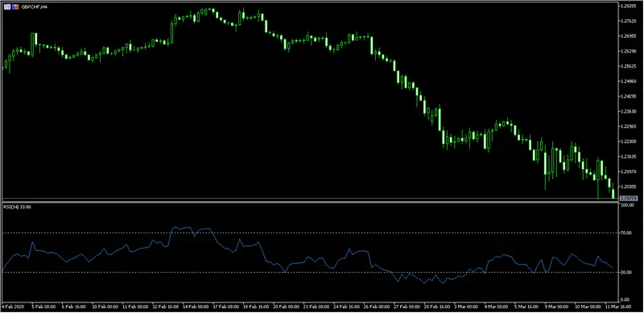Click the one-click trading icon beside GBPCHF

[15, 7]
